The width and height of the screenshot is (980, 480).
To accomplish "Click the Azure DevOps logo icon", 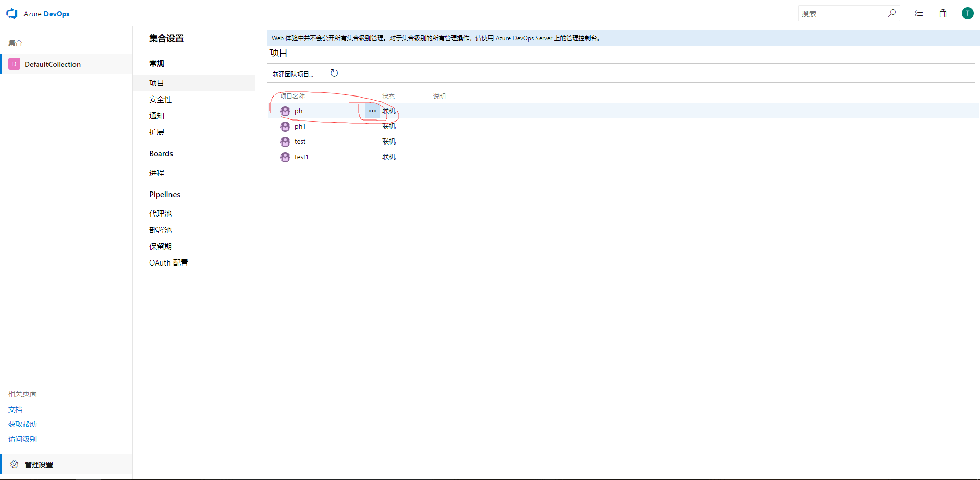I will [12, 14].
